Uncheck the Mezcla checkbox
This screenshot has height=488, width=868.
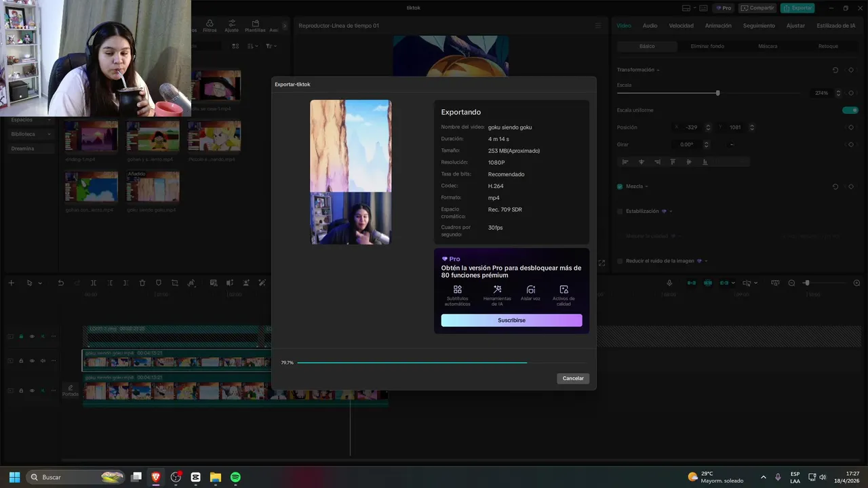point(620,186)
